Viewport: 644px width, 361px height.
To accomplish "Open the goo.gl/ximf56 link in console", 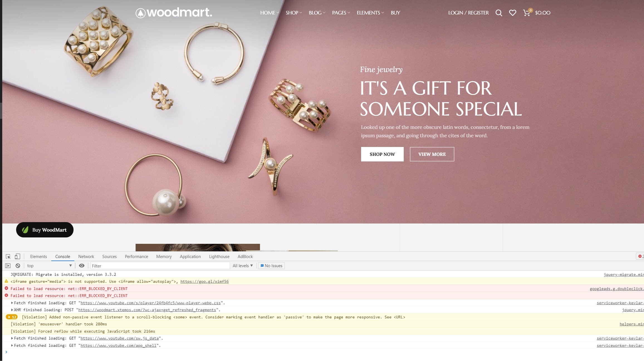I will click(204, 281).
